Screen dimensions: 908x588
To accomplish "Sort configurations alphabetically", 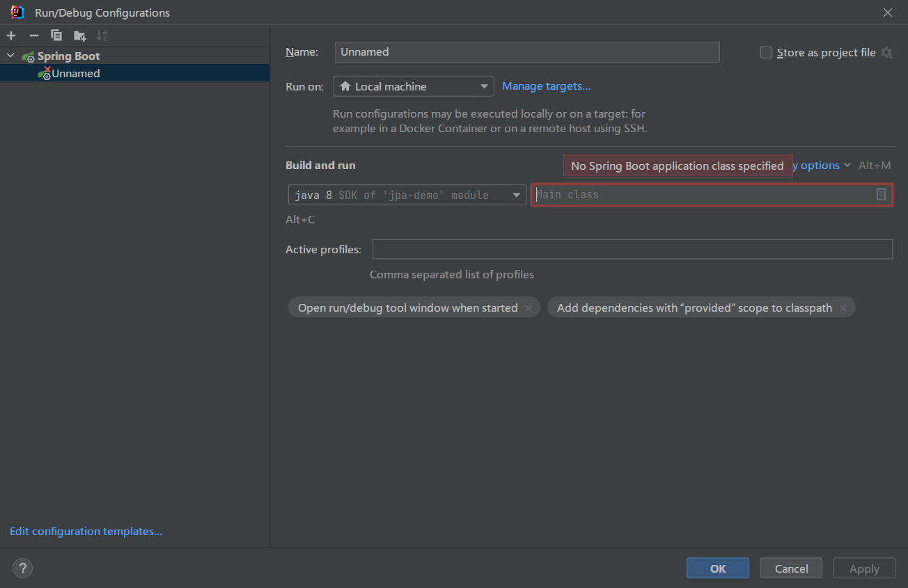I will point(102,35).
